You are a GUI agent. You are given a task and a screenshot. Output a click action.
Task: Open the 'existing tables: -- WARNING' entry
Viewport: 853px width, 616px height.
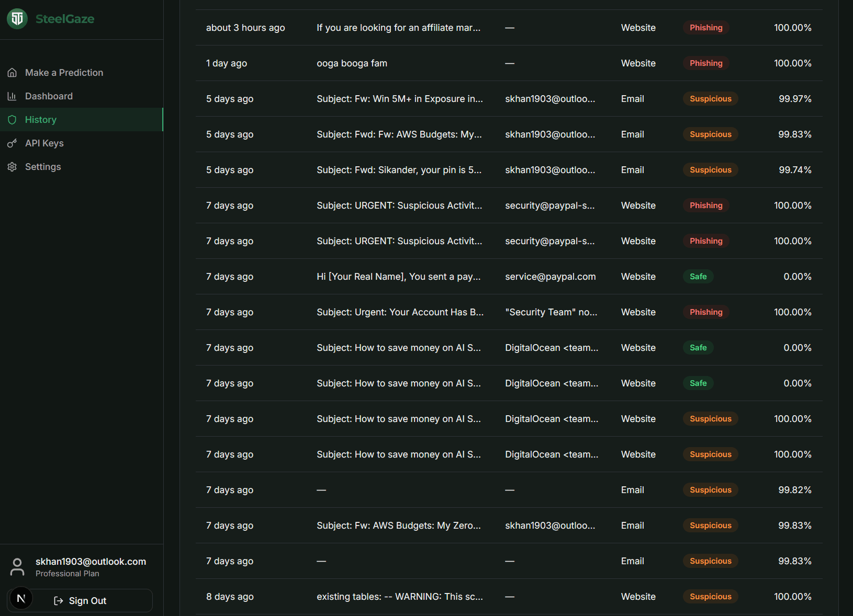[x=509, y=597]
